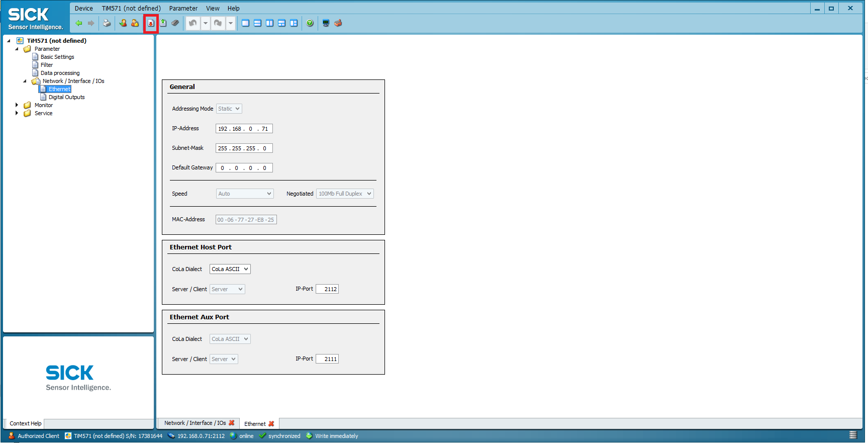Viewport: 868px width, 443px height.
Task: Click the user login icon
Action: (123, 23)
